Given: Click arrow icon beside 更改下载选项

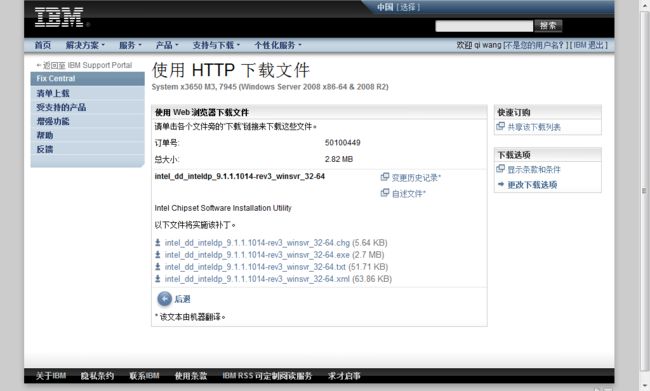Looking at the screenshot, I should [x=501, y=184].
